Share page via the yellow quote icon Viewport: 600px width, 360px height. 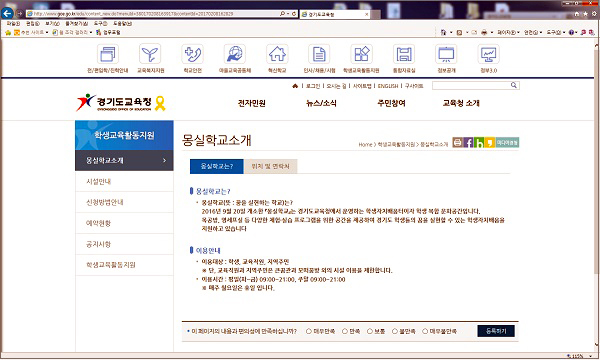click(489, 142)
